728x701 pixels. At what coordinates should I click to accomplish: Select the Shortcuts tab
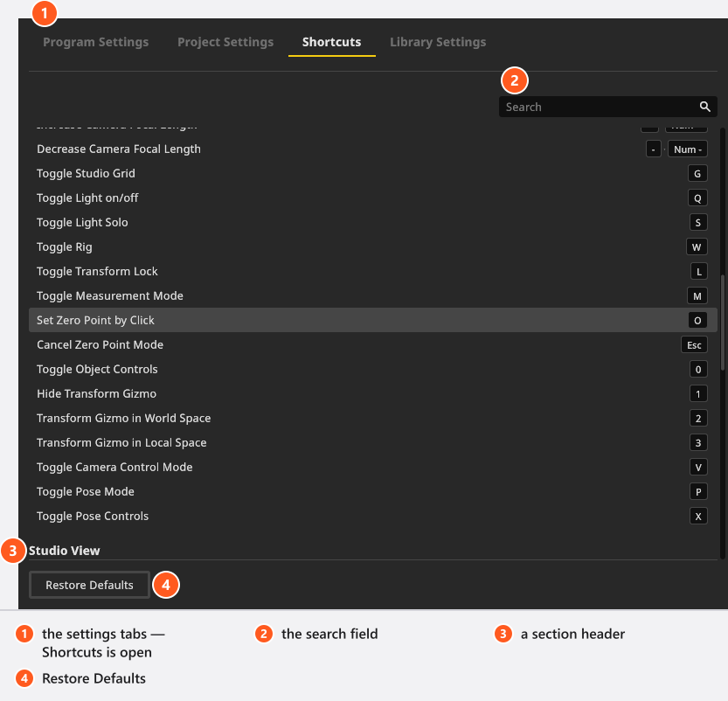pos(331,42)
